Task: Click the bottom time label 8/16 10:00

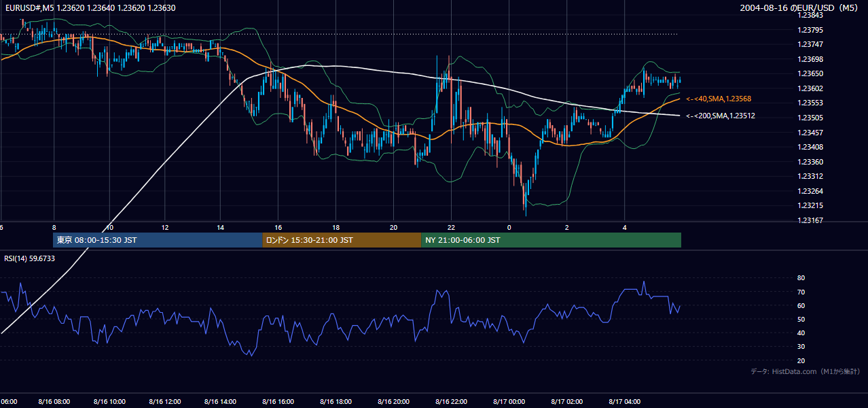Action: tap(111, 402)
